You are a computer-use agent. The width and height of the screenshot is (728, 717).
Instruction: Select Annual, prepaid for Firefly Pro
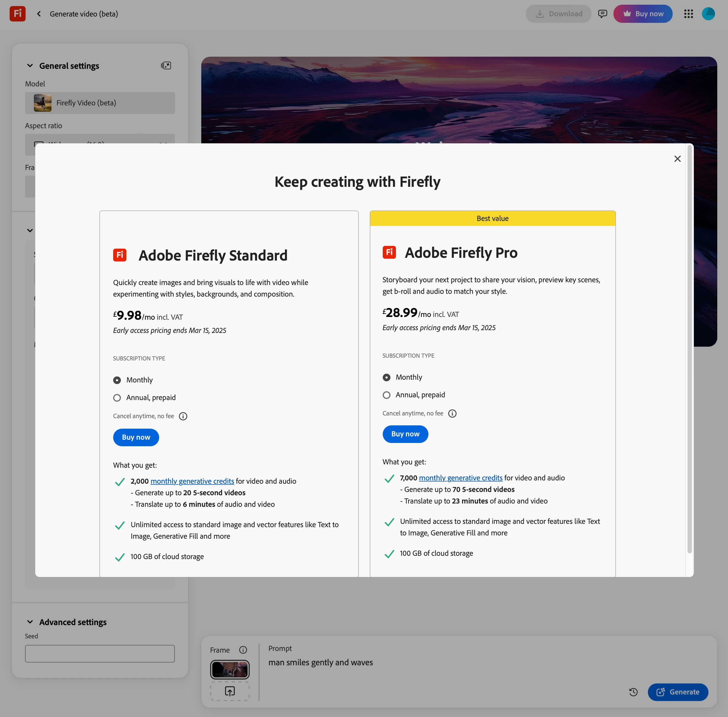386,395
